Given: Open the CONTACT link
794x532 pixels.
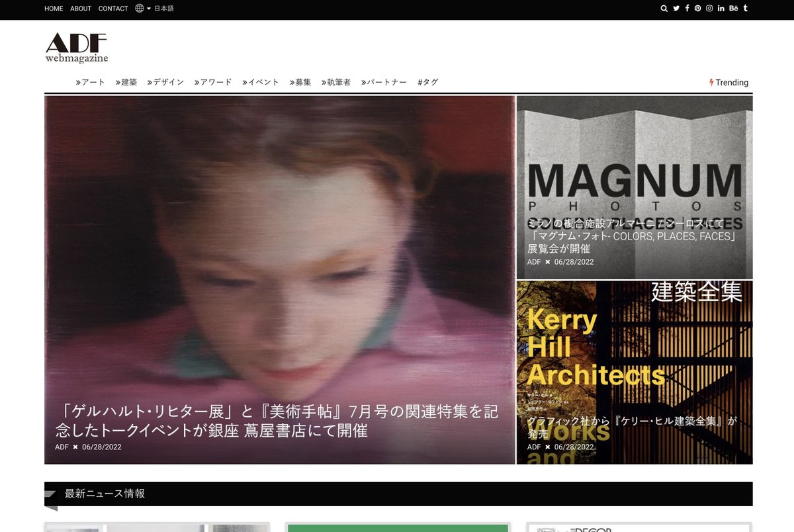Looking at the screenshot, I should pyautogui.click(x=112, y=9).
